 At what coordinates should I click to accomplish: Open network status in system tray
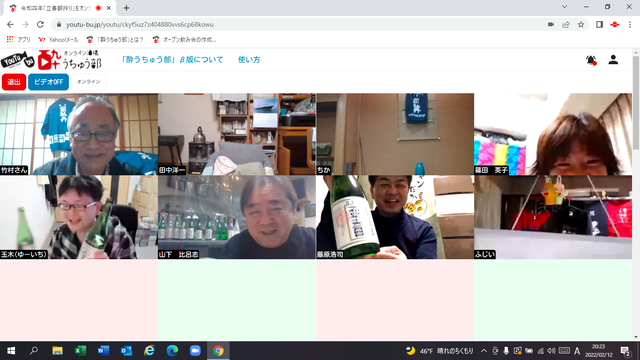(540, 351)
